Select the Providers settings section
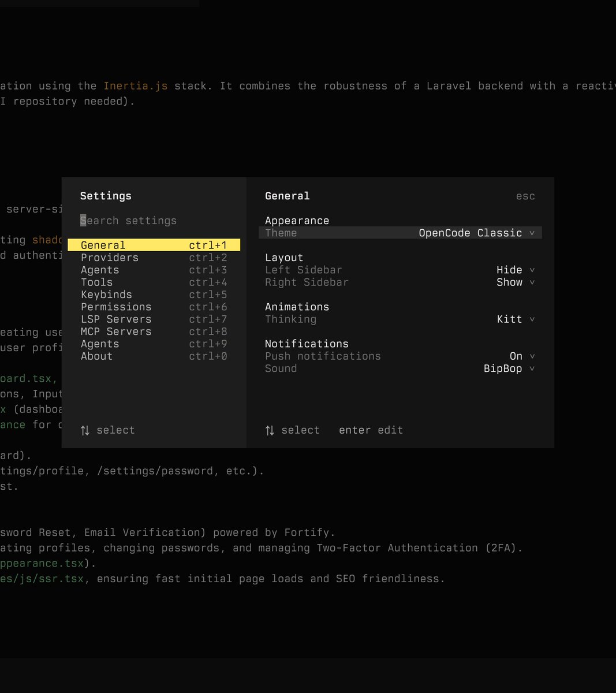 point(109,258)
